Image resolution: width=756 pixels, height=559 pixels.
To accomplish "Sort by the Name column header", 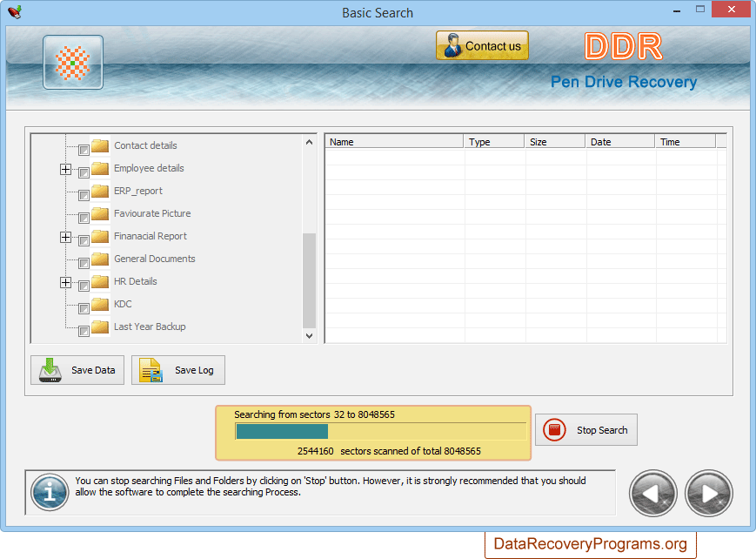I will 394,141.
